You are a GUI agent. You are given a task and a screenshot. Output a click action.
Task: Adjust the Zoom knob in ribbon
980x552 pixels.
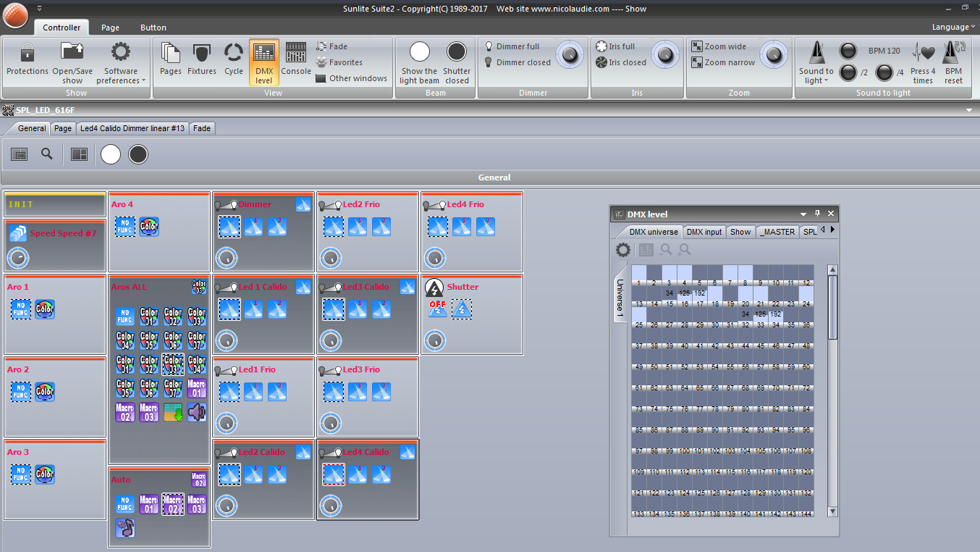click(x=774, y=54)
